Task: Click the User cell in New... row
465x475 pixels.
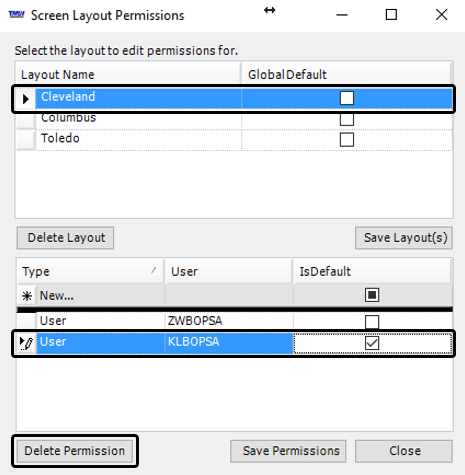Action: click(229, 296)
